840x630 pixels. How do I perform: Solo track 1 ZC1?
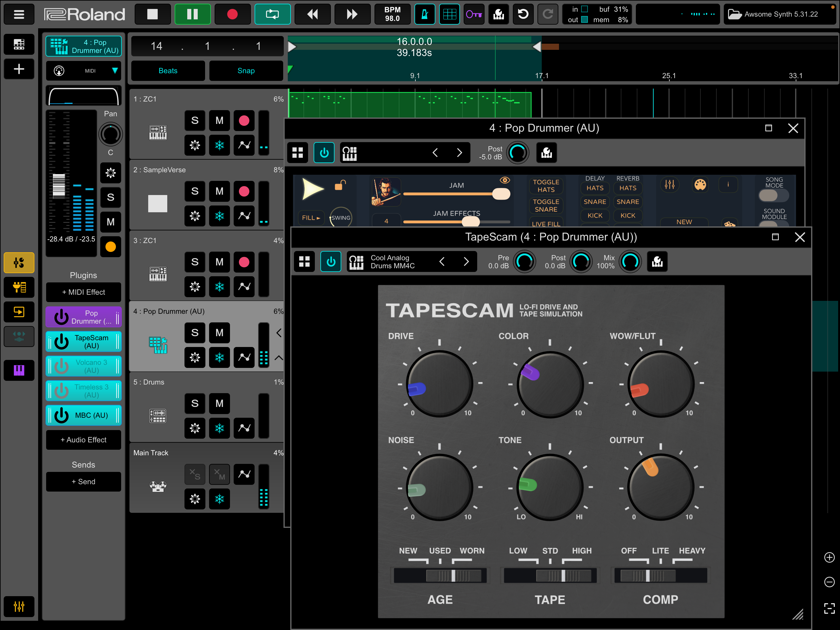click(195, 121)
